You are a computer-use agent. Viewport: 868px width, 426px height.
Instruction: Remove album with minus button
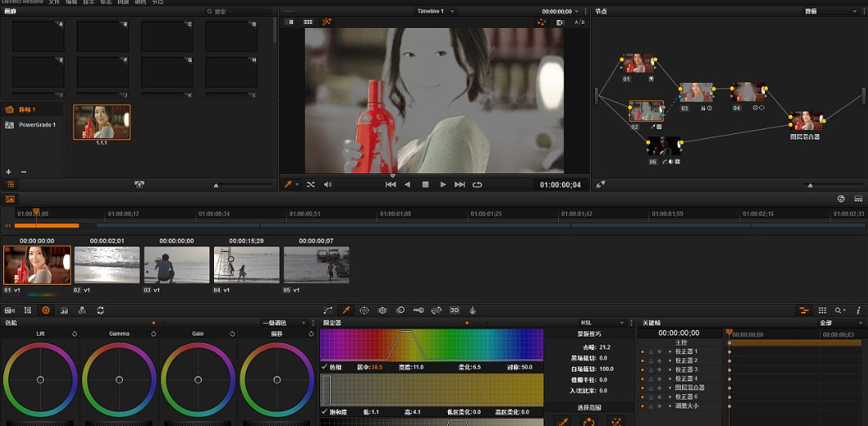(24, 172)
